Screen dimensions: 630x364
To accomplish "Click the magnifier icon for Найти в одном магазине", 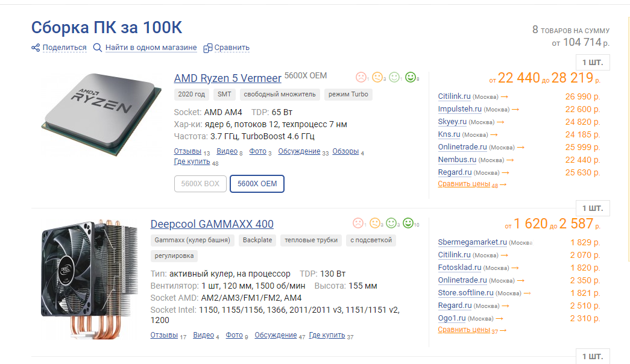I will point(97,48).
